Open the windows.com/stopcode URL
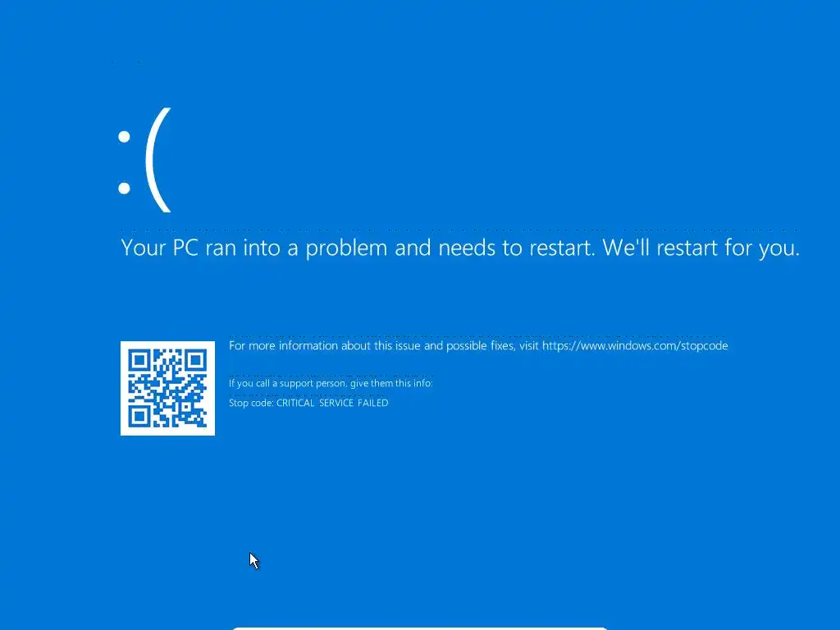Viewport: 840px width, 630px height. coord(635,345)
